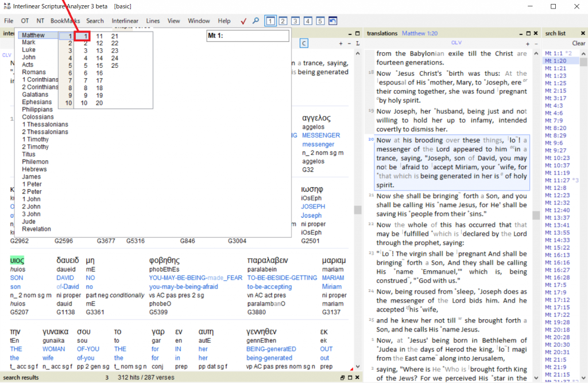Click Clear in srch list panel
This screenshot has height=383, width=588.
(578, 44)
